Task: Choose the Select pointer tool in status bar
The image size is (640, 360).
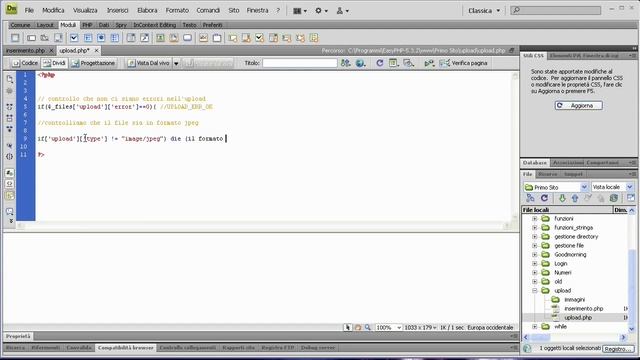Action: pos(347,327)
